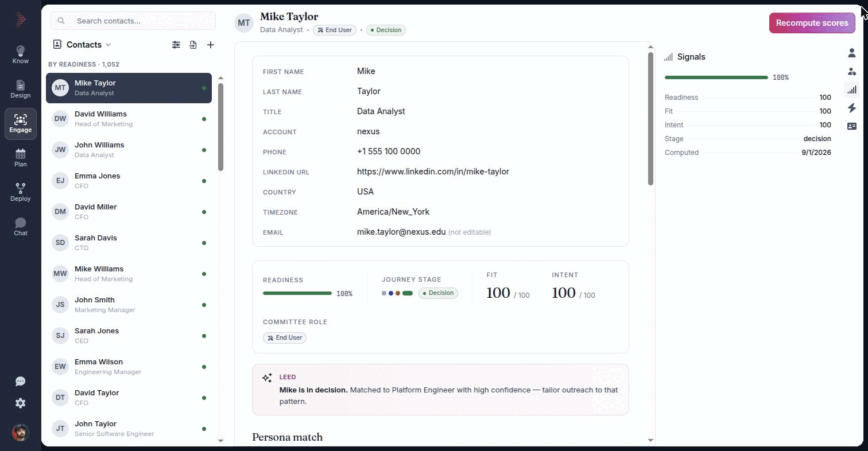This screenshot has height=451, width=868.
Task: Open settings gear in left sidebar
Action: pyautogui.click(x=20, y=403)
